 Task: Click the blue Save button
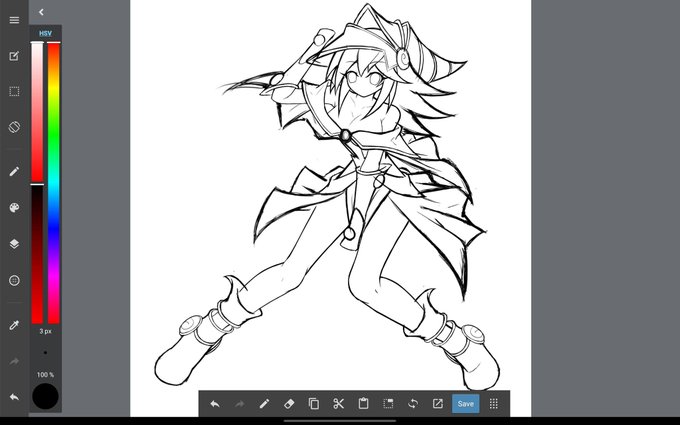(x=466, y=404)
